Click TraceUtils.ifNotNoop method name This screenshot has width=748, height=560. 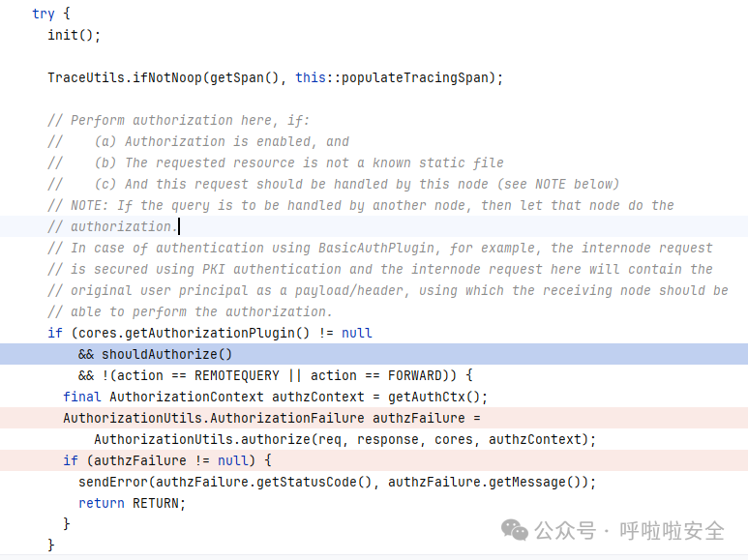click(125, 77)
